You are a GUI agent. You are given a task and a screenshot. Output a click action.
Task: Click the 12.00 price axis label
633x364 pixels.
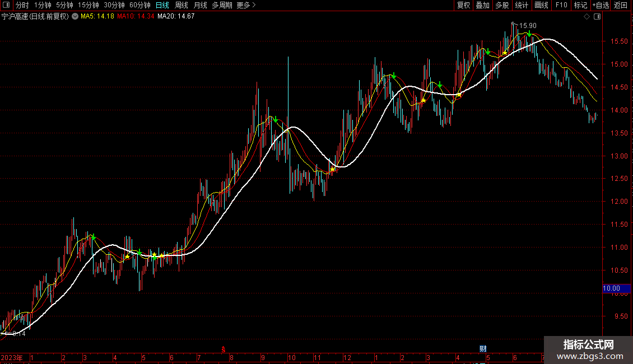click(x=619, y=202)
